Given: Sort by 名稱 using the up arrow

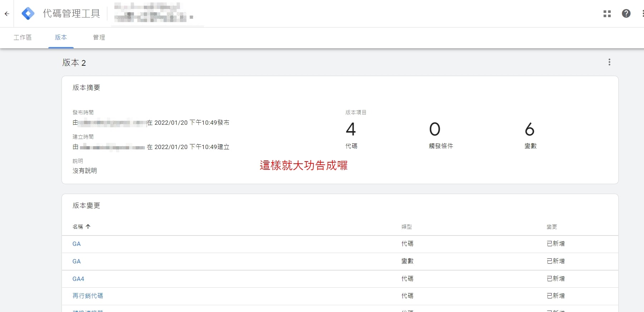Looking at the screenshot, I should 88,227.
